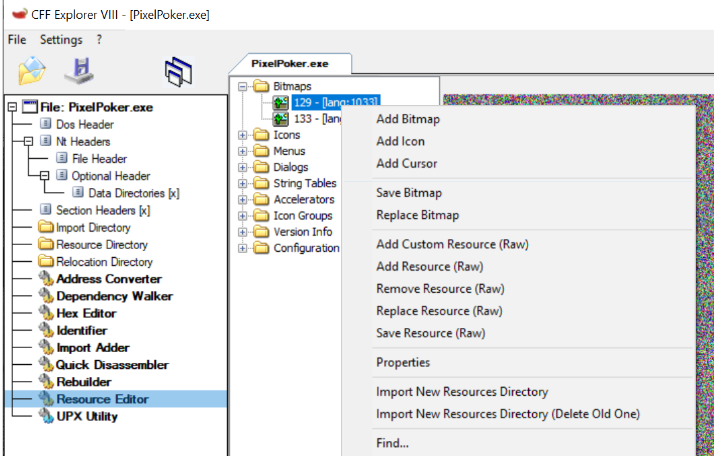Select the Import Directory tree item
Viewport: 714px width, 456px height.
tap(93, 227)
